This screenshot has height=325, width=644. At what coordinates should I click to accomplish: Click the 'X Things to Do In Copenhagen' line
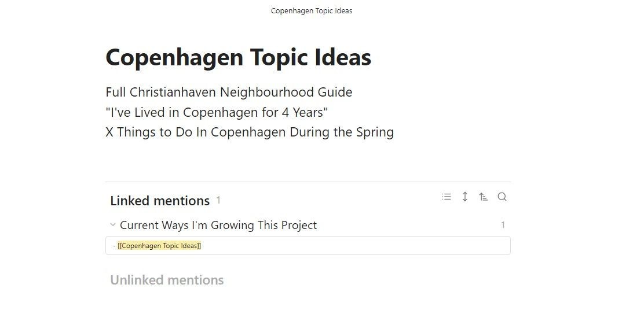250,132
